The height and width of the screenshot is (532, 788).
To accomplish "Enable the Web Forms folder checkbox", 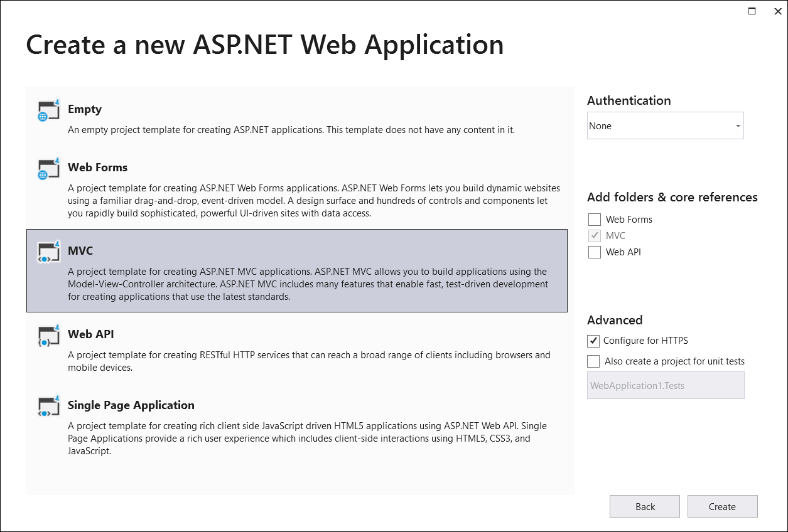I will (x=594, y=220).
